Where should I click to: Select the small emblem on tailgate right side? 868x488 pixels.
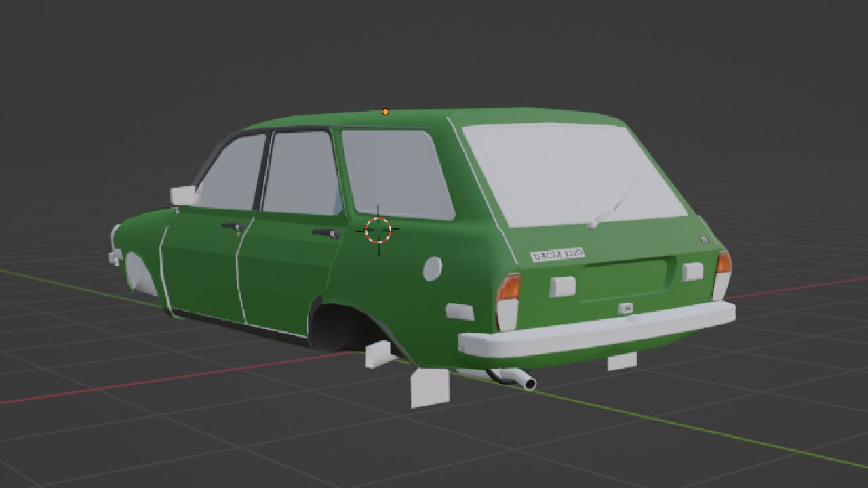(704, 239)
